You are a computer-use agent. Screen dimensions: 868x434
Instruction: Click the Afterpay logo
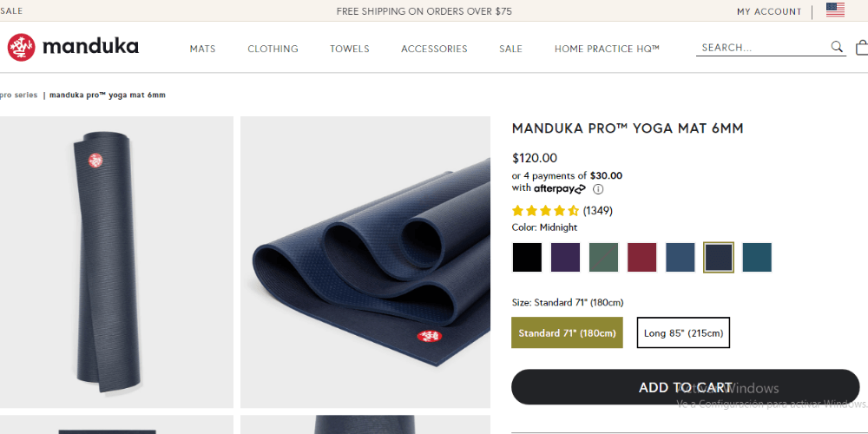pyautogui.click(x=559, y=188)
